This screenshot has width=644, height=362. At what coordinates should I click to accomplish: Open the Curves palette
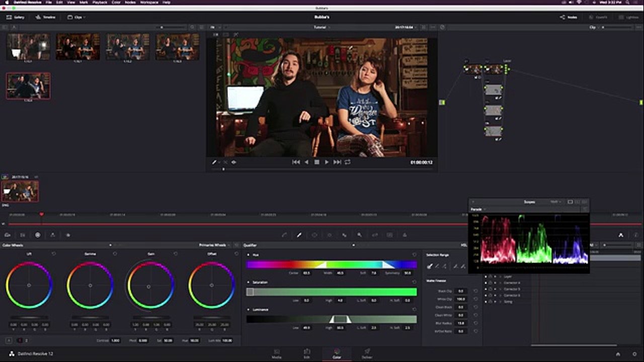(x=284, y=235)
